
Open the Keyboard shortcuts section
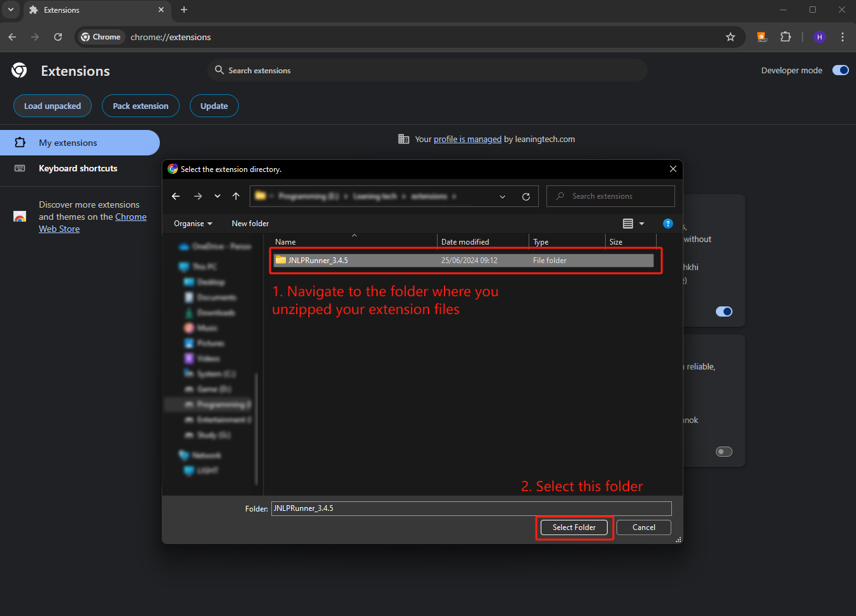[x=78, y=168]
